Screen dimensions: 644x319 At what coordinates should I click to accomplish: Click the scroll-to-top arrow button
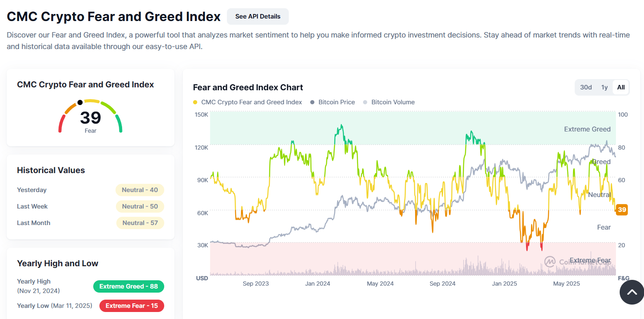click(x=631, y=292)
